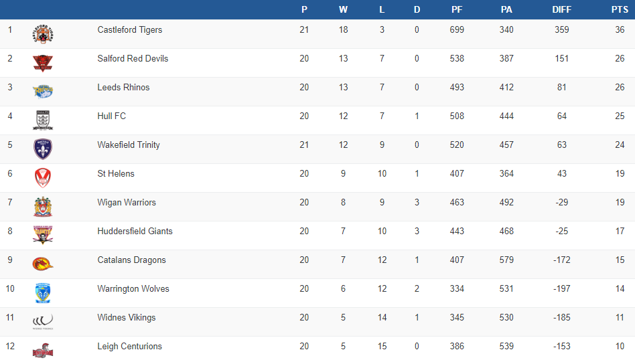
Task: Select the Leeds Rhinos logo
Action: tap(43, 92)
